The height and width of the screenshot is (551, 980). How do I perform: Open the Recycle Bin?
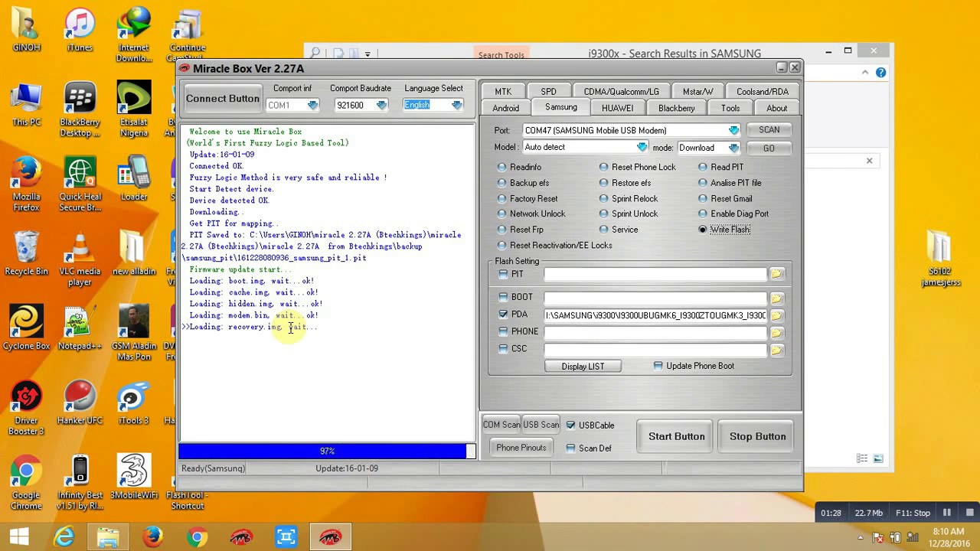26,254
